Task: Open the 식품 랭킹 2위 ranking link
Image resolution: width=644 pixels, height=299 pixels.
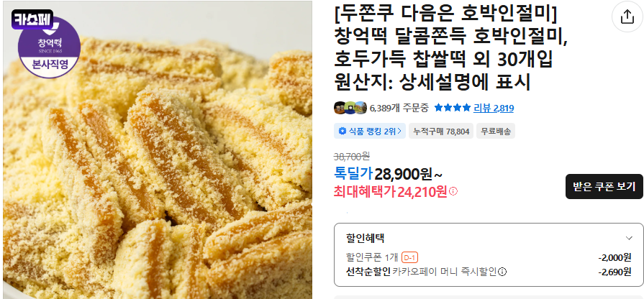Action: (370, 132)
